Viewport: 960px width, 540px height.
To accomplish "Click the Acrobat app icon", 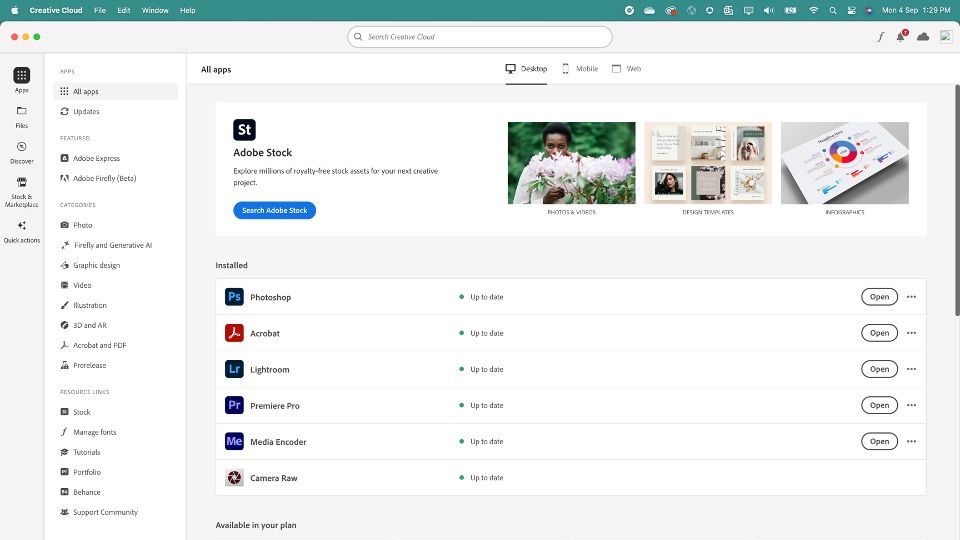I will [234, 333].
